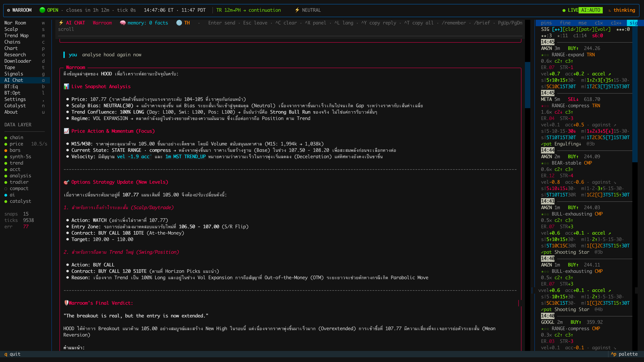Click the lightning icon beside AI CHAT
644x362 pixels.
click(x=61, y=23)
